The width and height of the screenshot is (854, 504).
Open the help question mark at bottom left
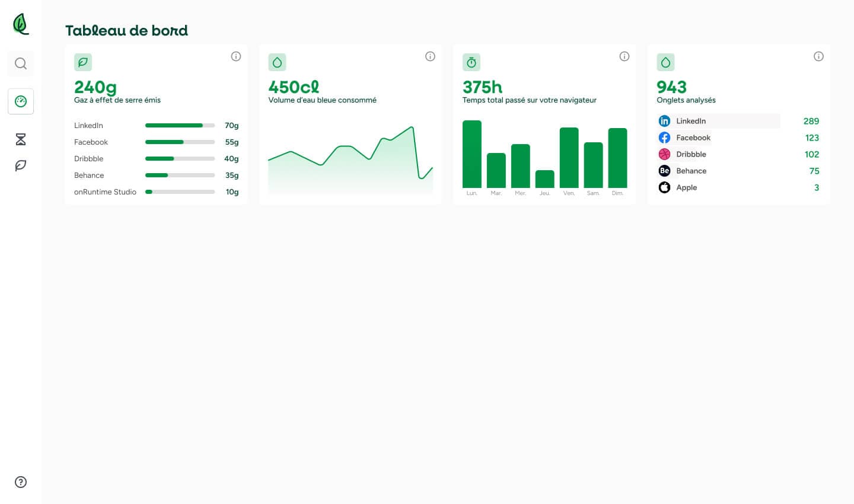[21, 482]
